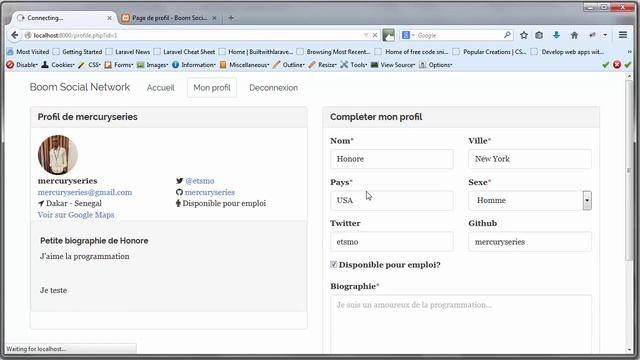Image resolution: width=640 pixels, height=360 pixels.
Task: Click the red error icon in developer toolbar
Action: click(x=617, y=65)
